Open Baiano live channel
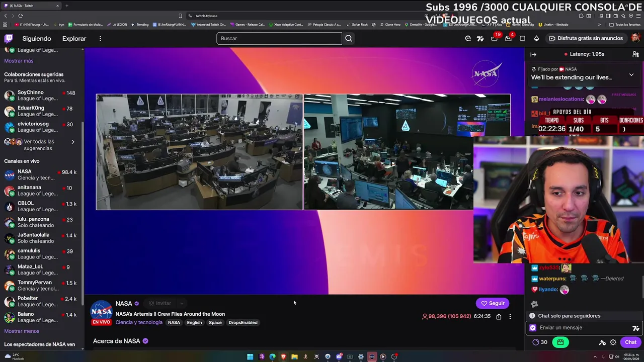 coord(41,317)
